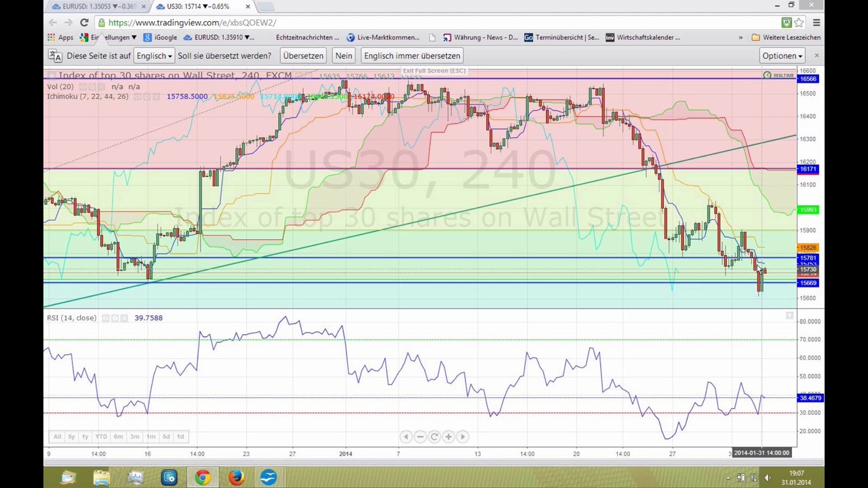Open the EURUSD bookmark in bookmarks bar
This screenshot has width=868, height=488.
click(218, 37)
